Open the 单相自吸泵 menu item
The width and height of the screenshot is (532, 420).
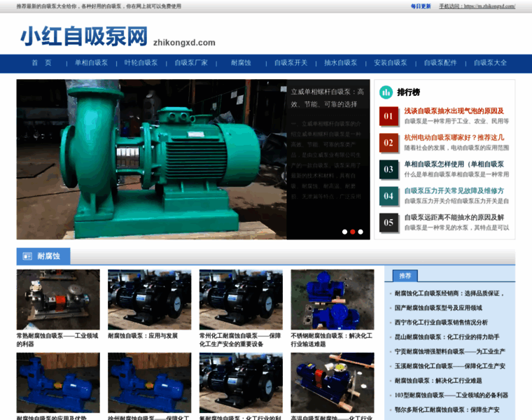tap(91, 63)
